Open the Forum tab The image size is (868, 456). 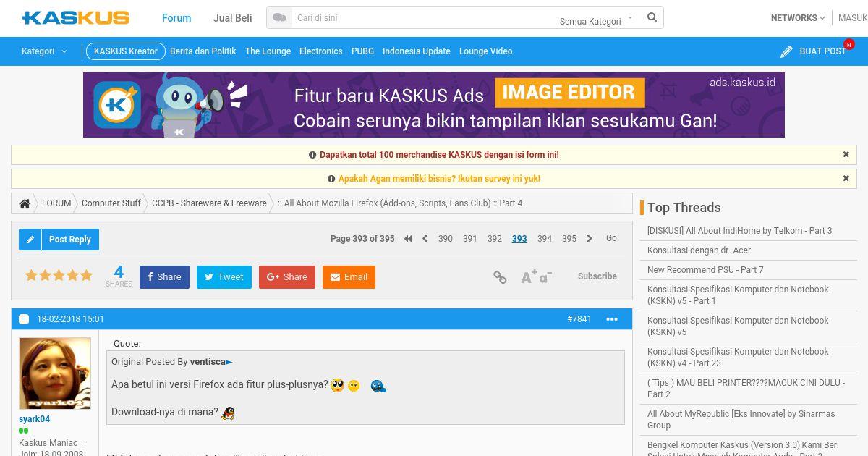176,18
